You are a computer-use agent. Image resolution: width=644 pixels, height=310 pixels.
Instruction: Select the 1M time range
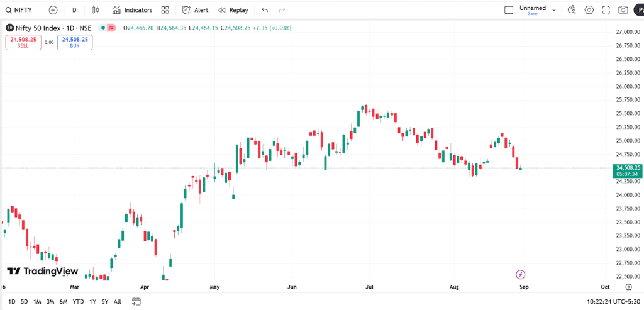click(37, 302)
